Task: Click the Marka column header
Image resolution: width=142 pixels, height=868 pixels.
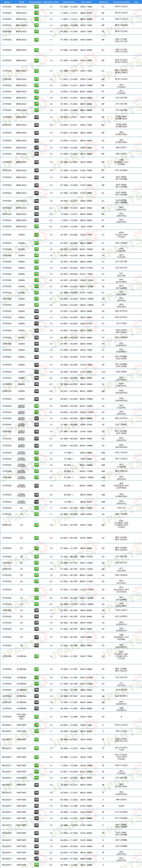Action: tap(7, 2)
